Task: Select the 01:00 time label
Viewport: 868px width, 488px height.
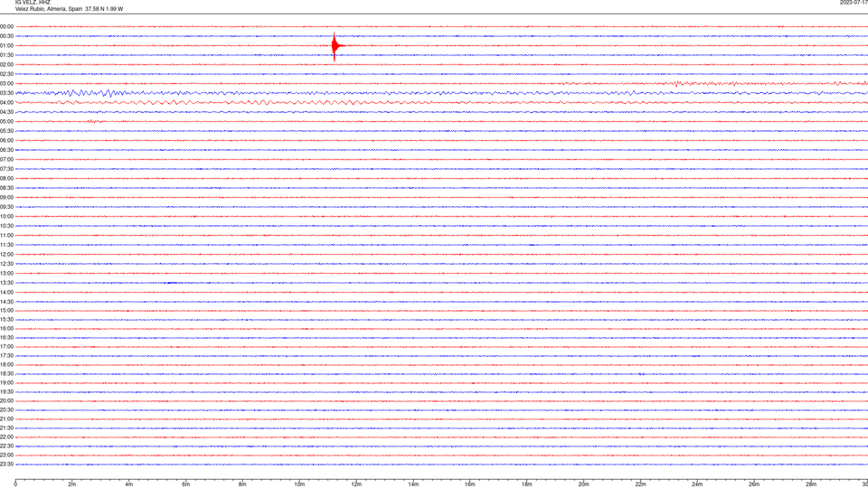Action: pyautogui.click(x=6, y=46)
